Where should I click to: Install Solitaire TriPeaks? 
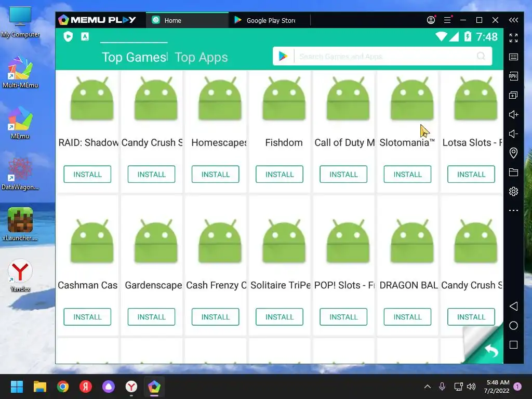[x=280, y=317]
